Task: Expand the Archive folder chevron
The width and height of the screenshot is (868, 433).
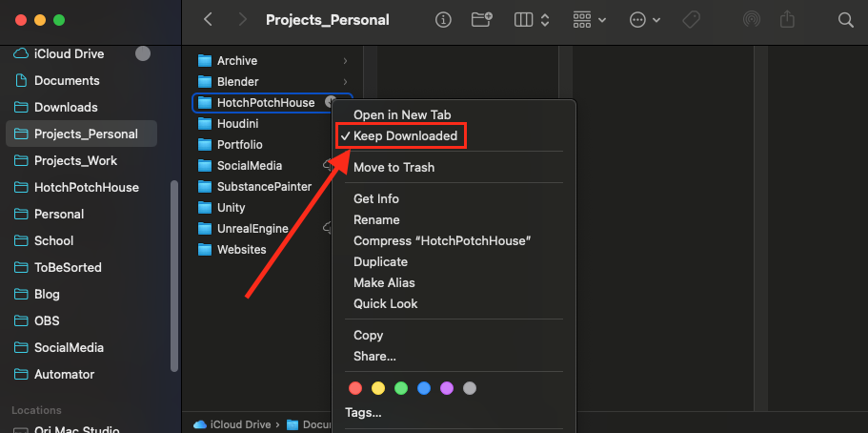Action: (x=345, y=61)
